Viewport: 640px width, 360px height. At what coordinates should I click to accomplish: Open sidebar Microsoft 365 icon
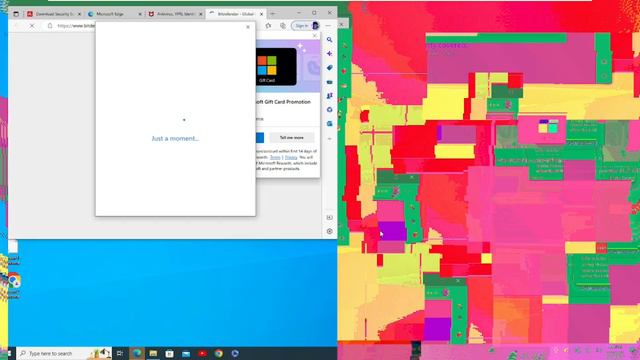click(x=329, y=110)
